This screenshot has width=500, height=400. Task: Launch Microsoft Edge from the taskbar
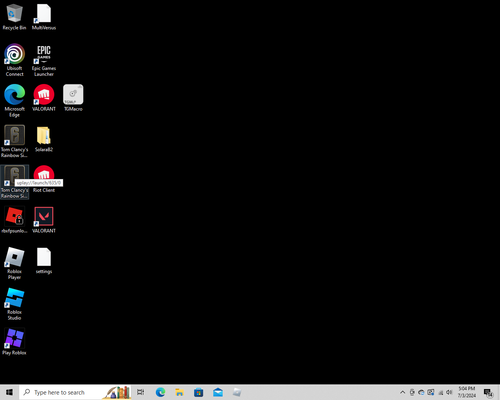coord(160,392)
